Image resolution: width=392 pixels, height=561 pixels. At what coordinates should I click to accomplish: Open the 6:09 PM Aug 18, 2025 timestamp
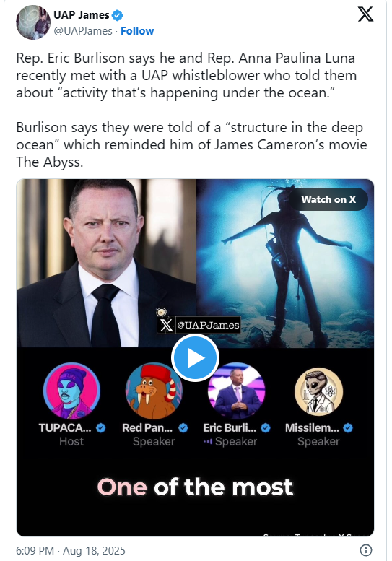click(x=71, y=550)
